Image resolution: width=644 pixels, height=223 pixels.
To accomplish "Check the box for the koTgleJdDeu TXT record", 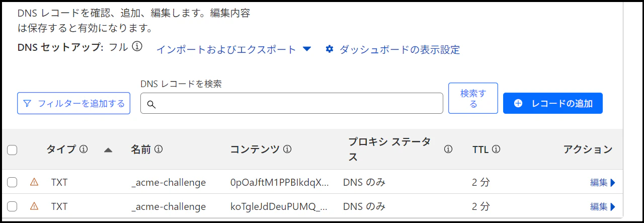I will pyautogui.click(x=12, y=206).
